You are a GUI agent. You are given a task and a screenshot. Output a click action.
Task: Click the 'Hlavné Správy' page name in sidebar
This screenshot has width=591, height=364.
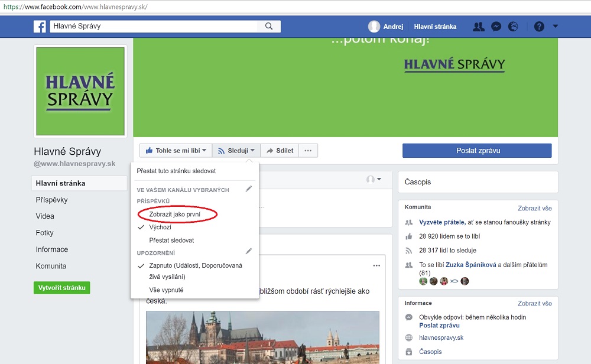67,151
